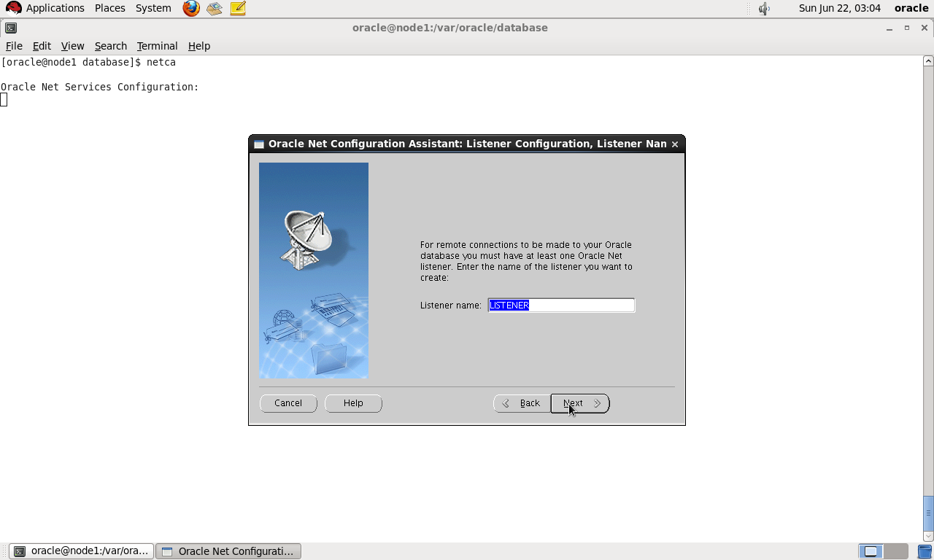This screenshot has width=934, height=560.
Task: Click the terminal scrollbar down arrow
Action: [928, 537]
